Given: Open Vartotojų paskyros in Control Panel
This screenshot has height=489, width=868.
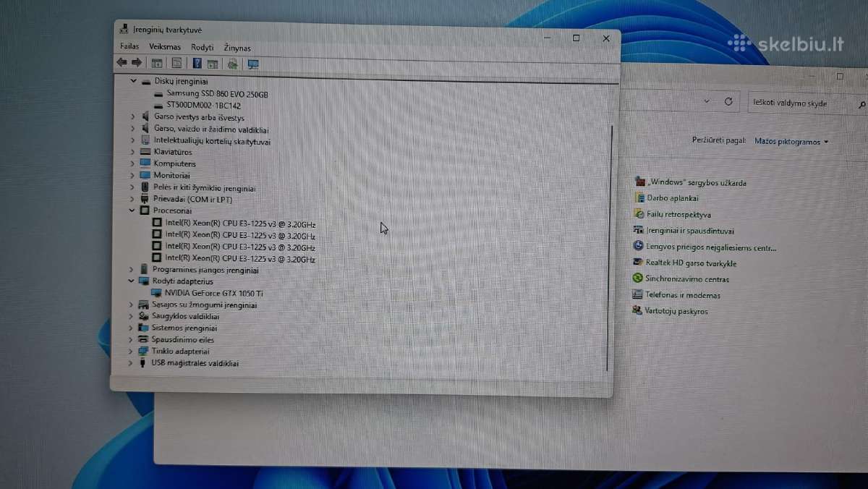Looking at the screenshot, I should click(x=676, y=311).
